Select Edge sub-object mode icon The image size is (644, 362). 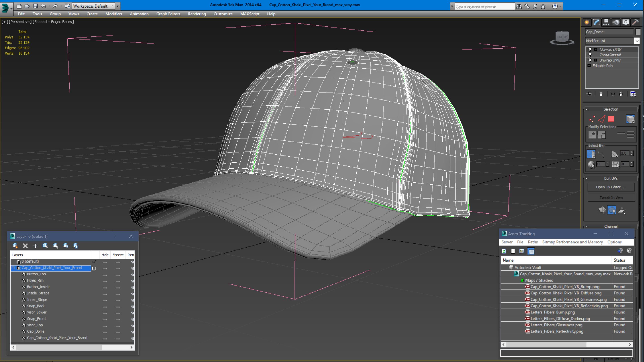(x=602, y=119)
